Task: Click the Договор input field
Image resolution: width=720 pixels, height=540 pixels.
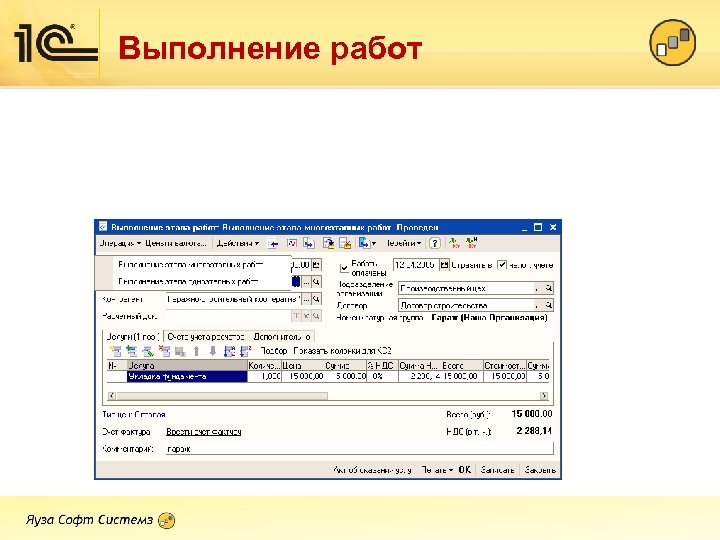Action: click(x=466, y=305)
